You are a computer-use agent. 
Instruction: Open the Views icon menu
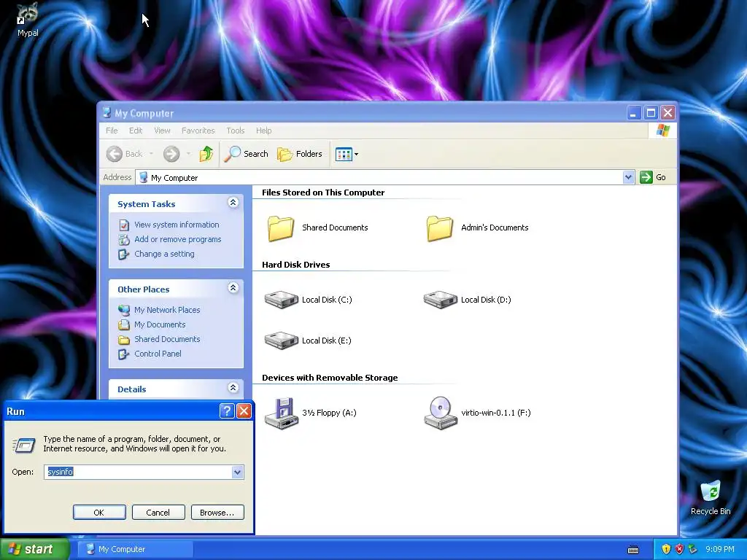[347, 154]
